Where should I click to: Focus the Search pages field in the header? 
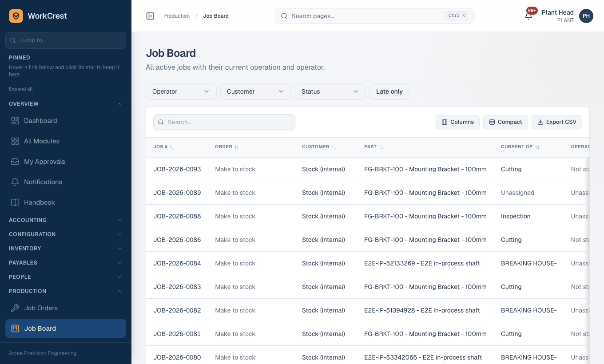[374, 16]
